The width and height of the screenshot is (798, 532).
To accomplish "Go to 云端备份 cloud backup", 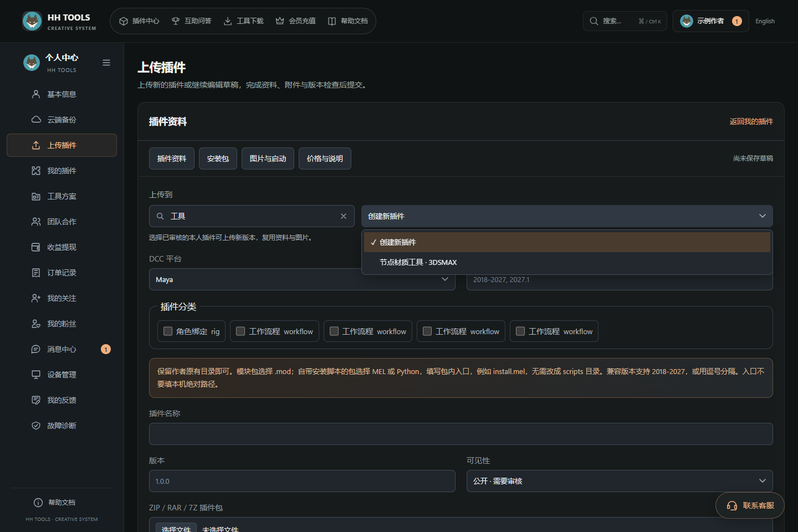I will point(62,120).
